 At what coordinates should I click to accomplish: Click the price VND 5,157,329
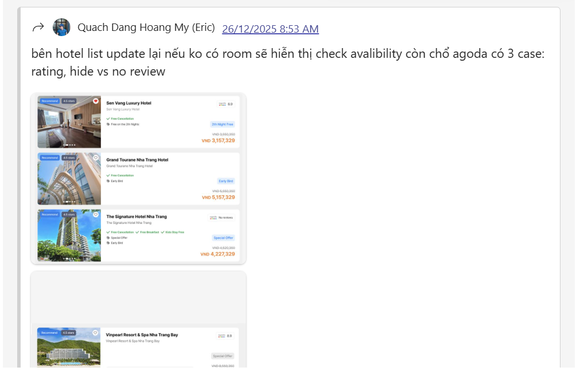(x=218, y=198)
